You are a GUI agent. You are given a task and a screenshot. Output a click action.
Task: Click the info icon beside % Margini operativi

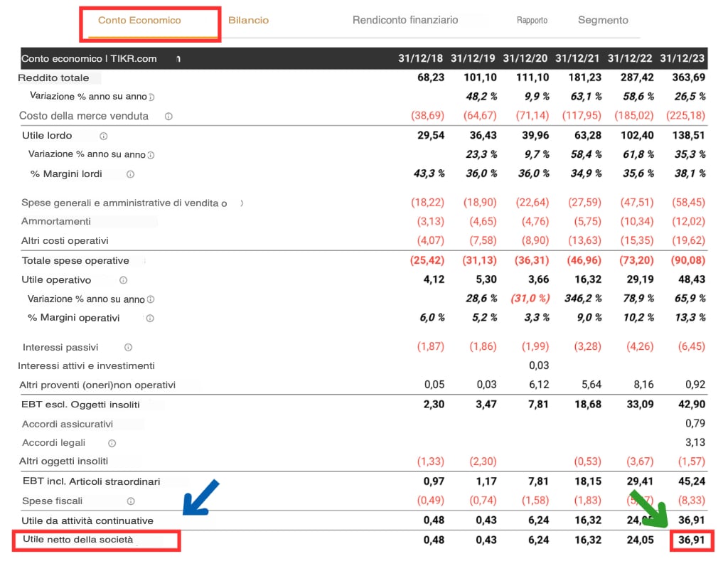tap(150, 318)
